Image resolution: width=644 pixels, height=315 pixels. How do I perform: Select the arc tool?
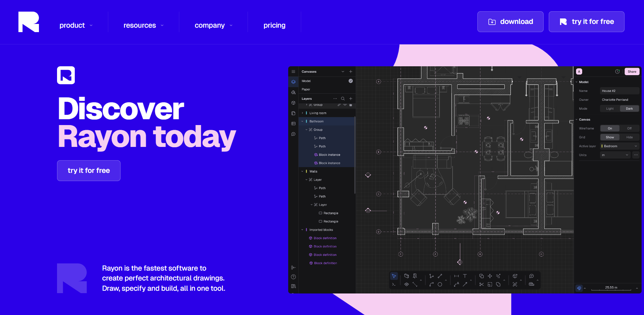432,284
